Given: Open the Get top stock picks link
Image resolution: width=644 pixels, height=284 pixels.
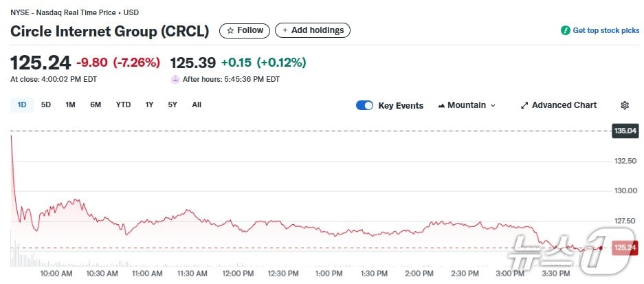Looking at the screenshot, I should (x=606, y=30).
